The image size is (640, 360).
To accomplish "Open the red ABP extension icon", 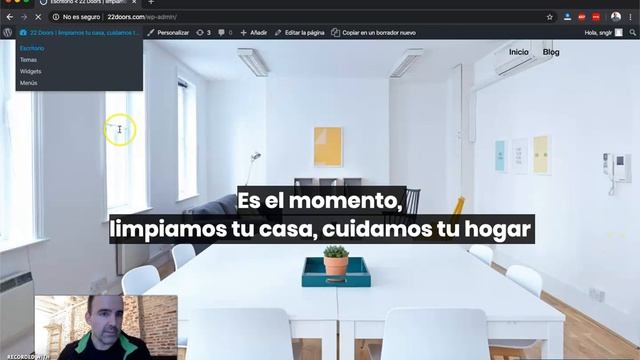I will click(x=582, y=17).
